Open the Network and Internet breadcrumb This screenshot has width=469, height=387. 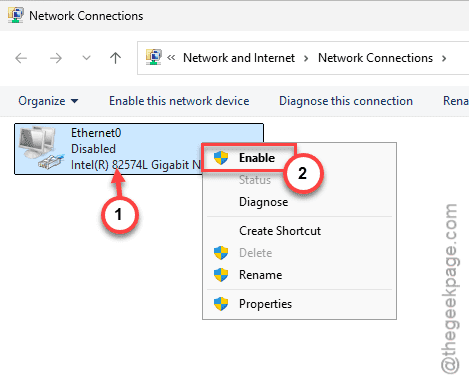[x=239, y=58]
